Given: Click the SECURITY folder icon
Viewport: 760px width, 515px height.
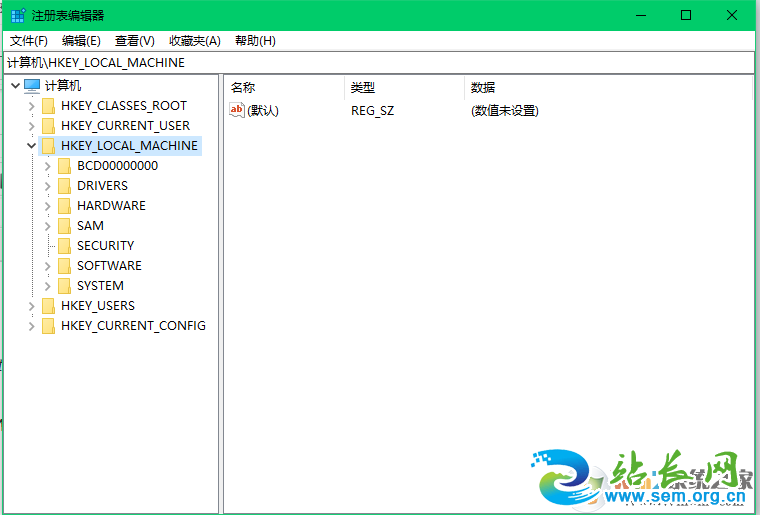Looking at the screenshot, I should tap(64, 246).
